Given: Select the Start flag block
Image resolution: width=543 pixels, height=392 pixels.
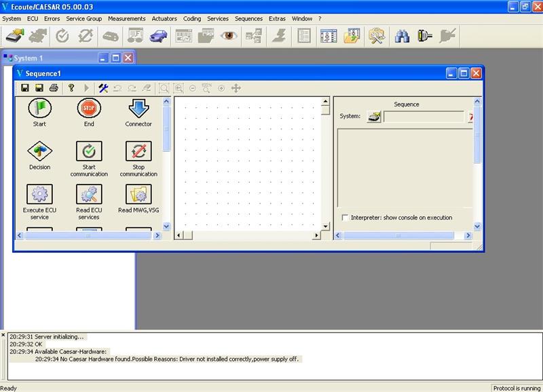Looking at the screenshot, I should 39,109.
